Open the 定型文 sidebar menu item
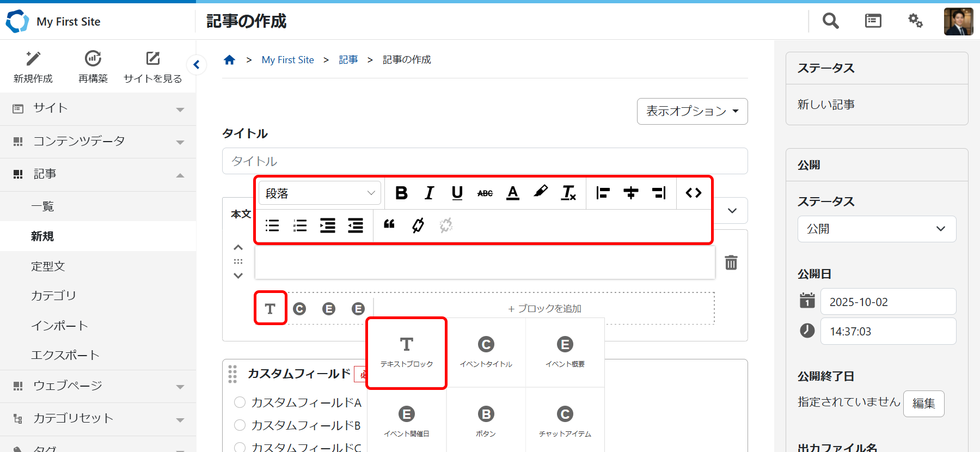980x452 pixels. pos(48,266)
